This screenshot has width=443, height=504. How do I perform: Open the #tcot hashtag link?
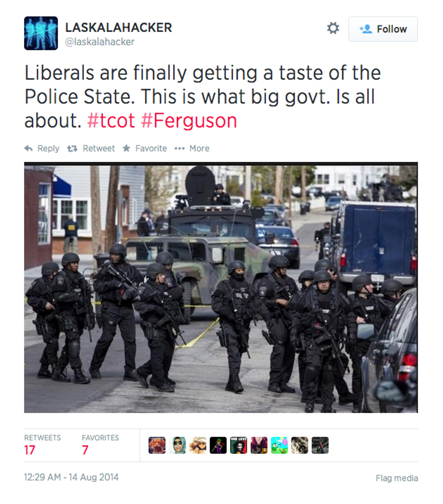[111, 121]
